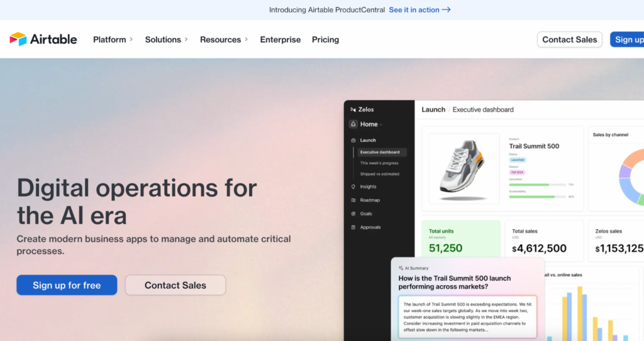Click the Innovation progress bar
The width and height of the screenshot is (644, 341).
pyautogui.click(x=538, y=185)
